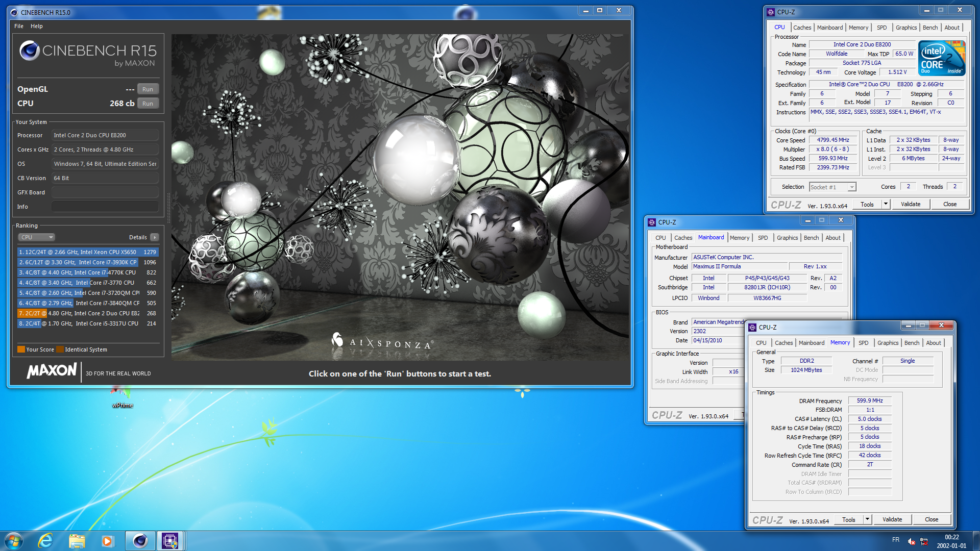This screenshot has height=551, width=980.
Task: Click the Intel Core 2 Duo logo
Action: [942, 58]
